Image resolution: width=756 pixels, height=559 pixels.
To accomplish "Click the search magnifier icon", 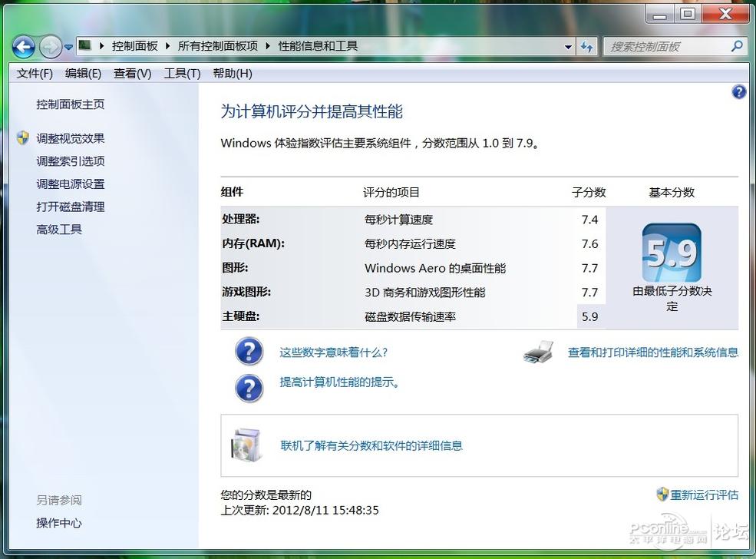I will coord(737,46).
